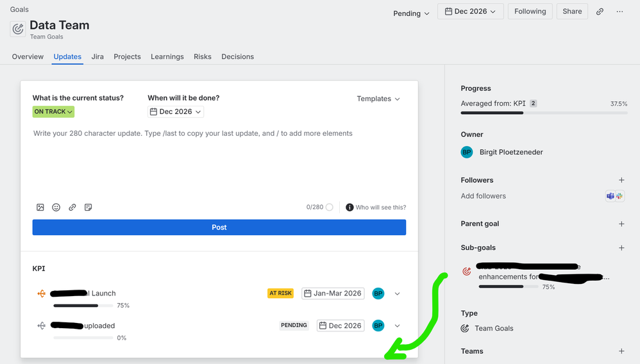Open the Pending status dropdown in header
The height and width of the screenshot is (364, 640).
(411, 13)
